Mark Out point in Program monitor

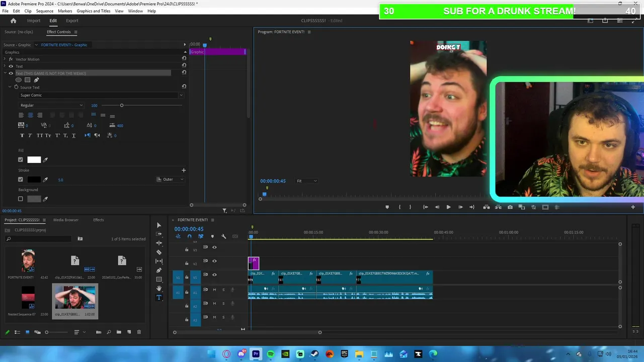click(410, 207)
